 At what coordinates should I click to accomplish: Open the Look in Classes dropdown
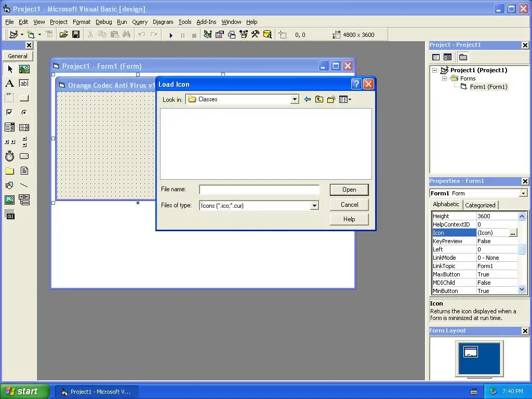tap(295, 99)
